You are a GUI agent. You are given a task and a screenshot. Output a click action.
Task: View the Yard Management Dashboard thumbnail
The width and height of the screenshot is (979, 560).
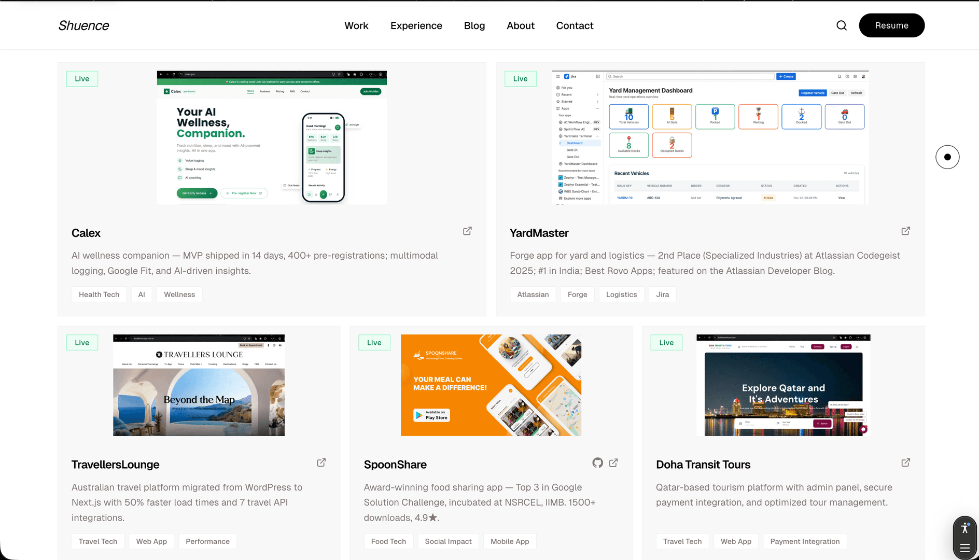tap(710, 137)
